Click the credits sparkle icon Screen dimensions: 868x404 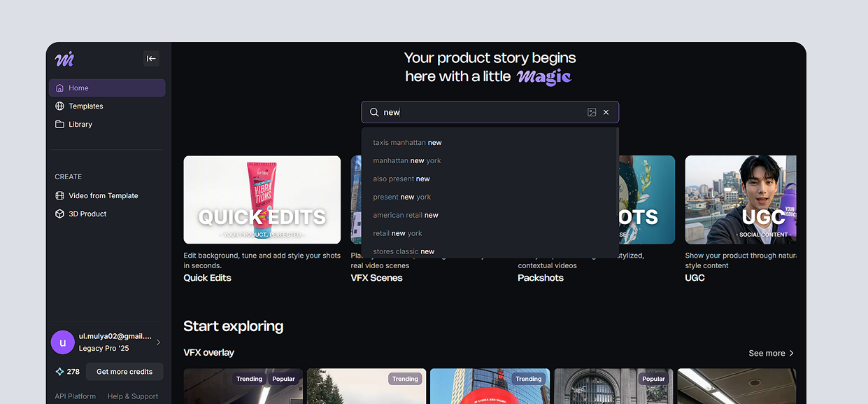click(x=59, y=372)
